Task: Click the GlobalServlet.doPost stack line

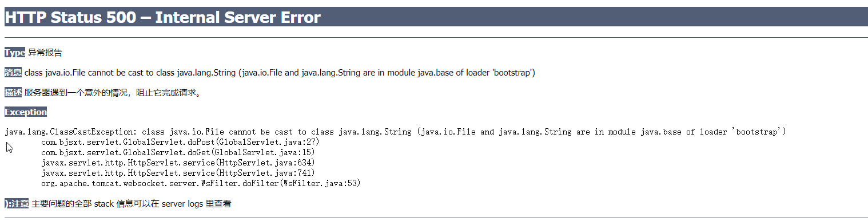Action: pos(180,142)
